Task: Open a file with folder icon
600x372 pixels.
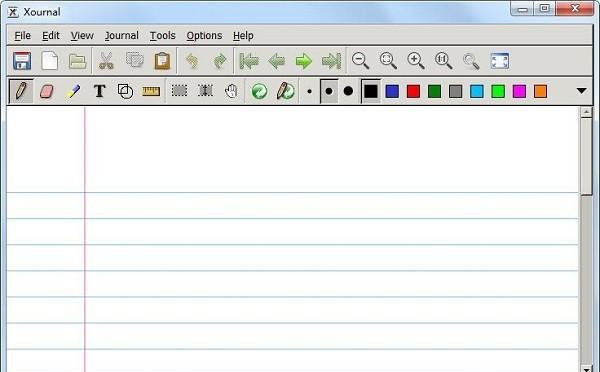Action: (78, 61)
